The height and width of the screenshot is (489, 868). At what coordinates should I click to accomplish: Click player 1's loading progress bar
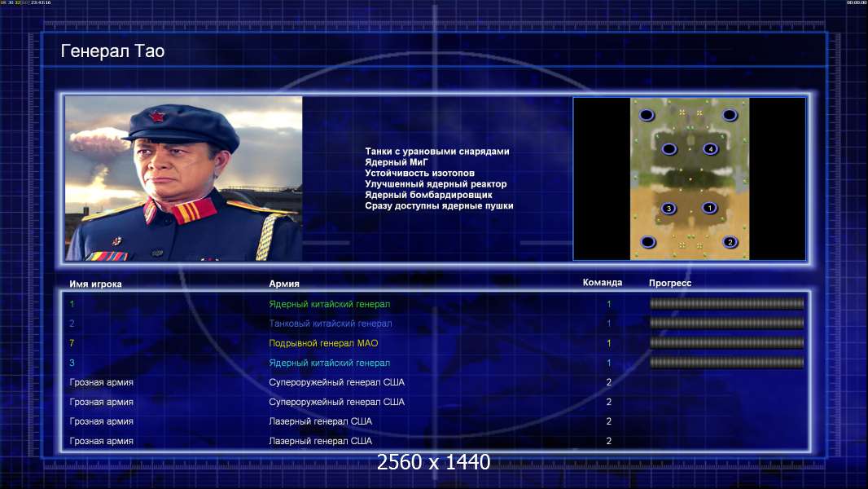tap(727, 303)
